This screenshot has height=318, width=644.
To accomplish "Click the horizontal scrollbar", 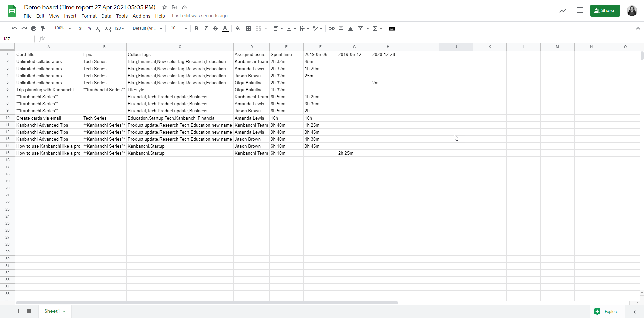I will click(207, 303).
